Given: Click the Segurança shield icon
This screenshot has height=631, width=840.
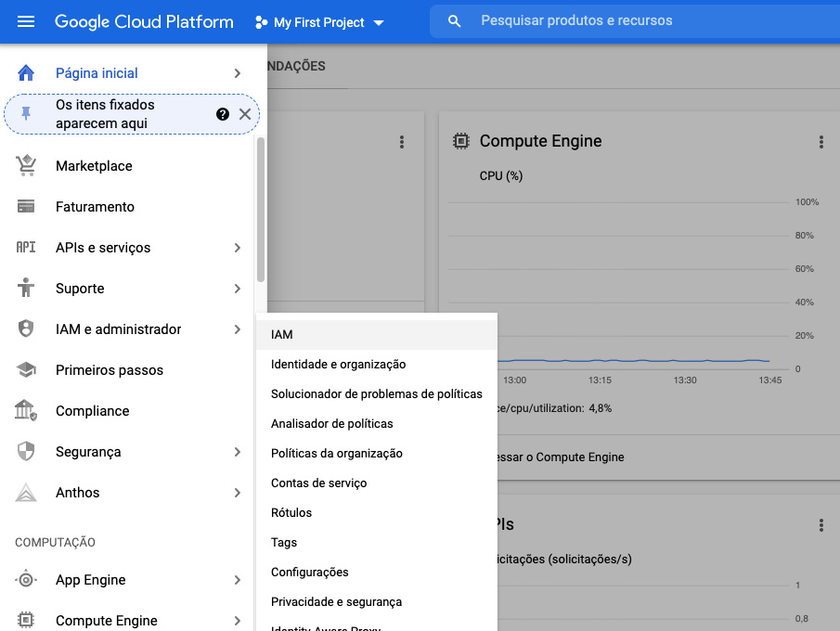Looking at the screenshot, I should pyautogui.click(x=26, y=451).
